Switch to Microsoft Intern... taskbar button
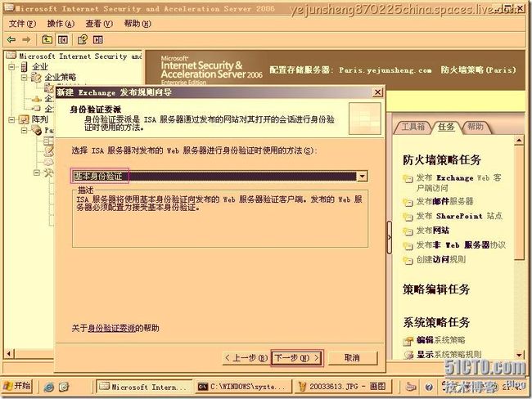Image resolution: width=532 pixels, height=399 pixels. click(145, 387)
